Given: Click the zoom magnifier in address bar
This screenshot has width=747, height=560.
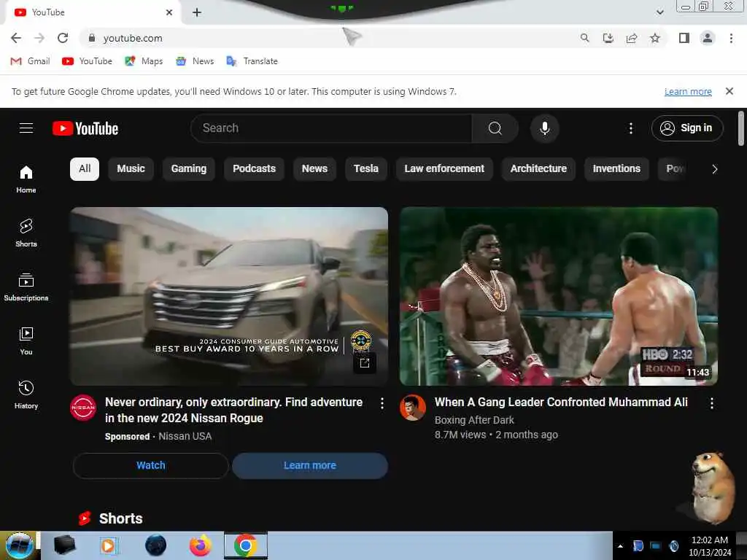Looking at the screenshot, I should (x=584, y=38).
